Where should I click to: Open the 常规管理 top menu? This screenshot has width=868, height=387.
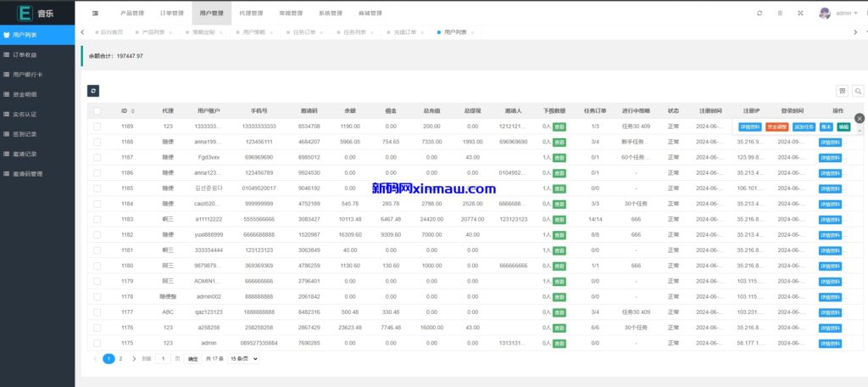click(x=292, y=13)
